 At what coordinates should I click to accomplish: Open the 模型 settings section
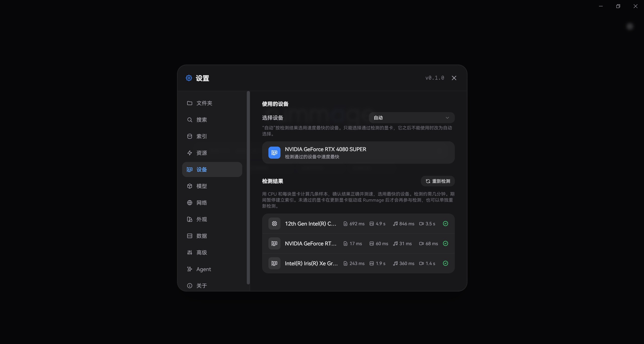(212, 186)
